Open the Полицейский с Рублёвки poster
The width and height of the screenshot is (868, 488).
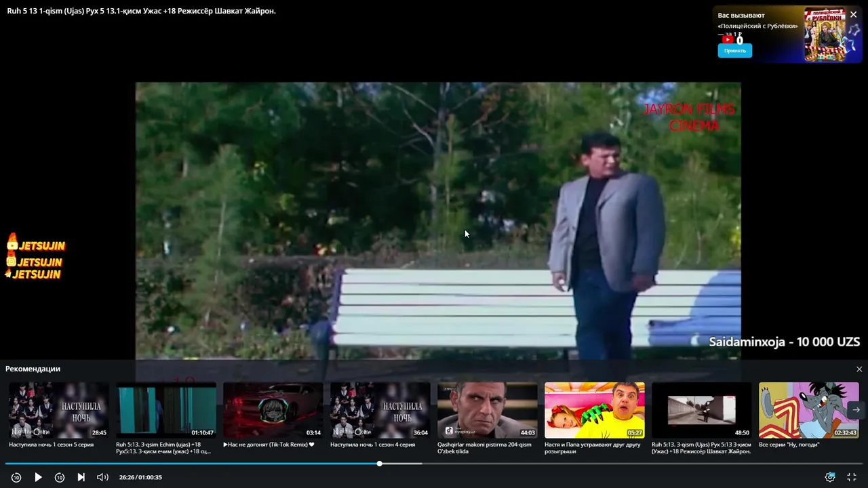(x=825, y=35)
